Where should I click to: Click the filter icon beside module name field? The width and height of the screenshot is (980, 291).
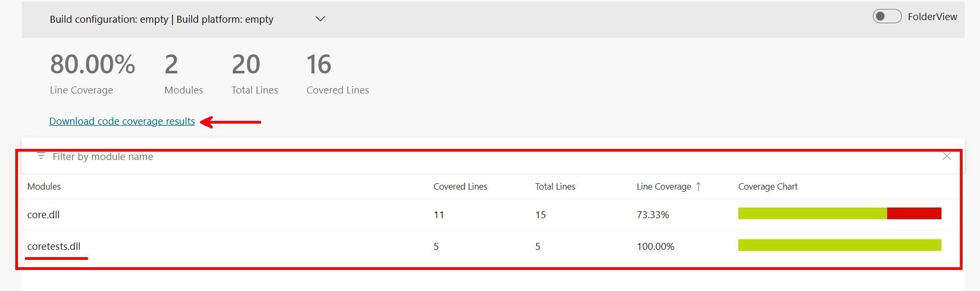41,156
